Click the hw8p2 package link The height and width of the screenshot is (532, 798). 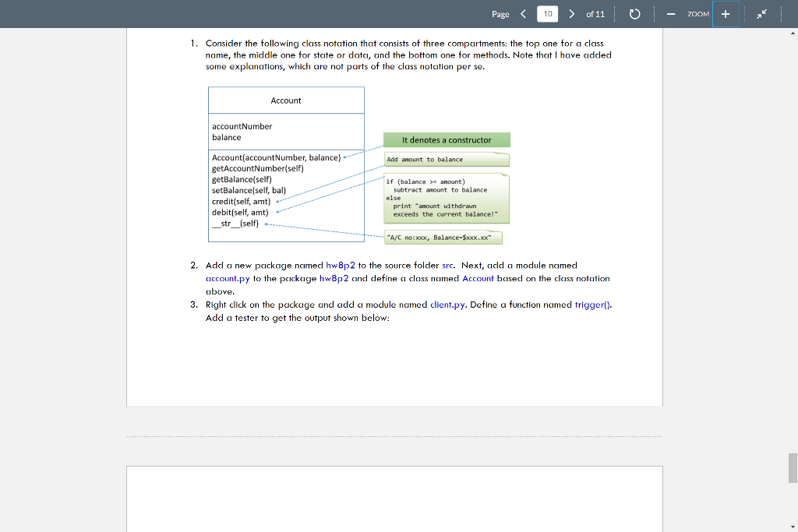click(341, 265)
